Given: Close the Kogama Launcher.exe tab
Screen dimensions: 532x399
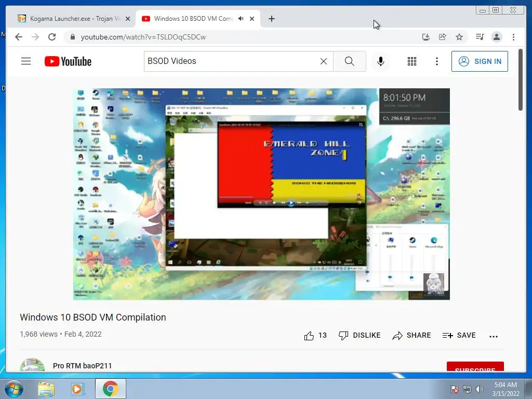Looking at the screenshot, I should (128, 19).
